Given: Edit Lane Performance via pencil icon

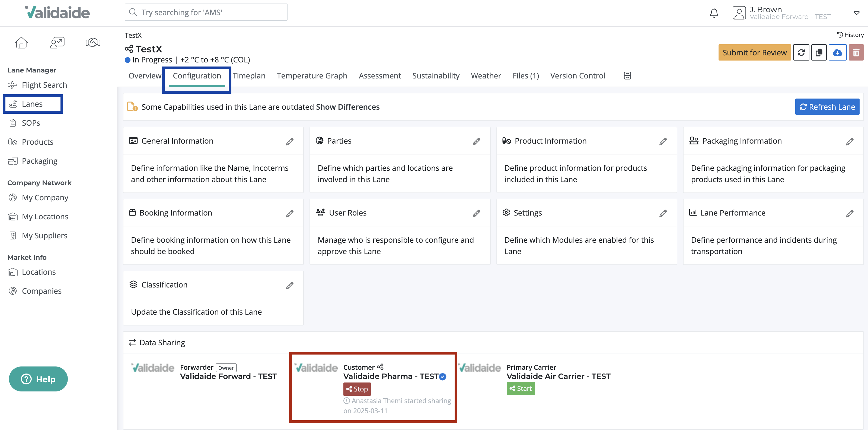Looking at the screenshot, I should [850, 213].
